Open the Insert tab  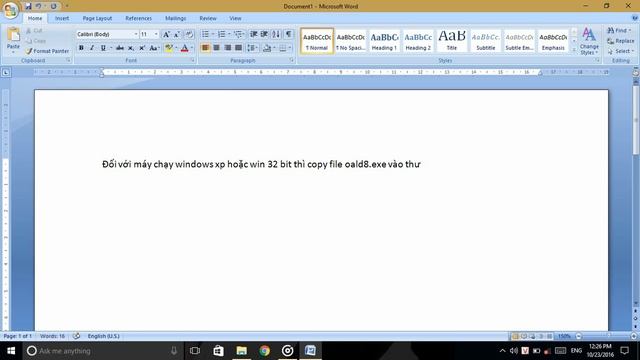[x=62, y=18]
